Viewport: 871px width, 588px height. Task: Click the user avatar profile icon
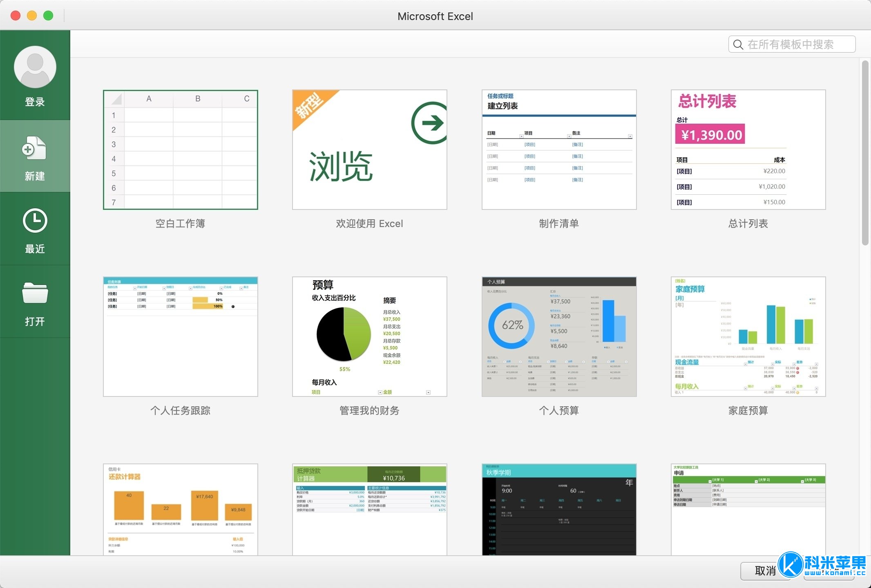35,67
